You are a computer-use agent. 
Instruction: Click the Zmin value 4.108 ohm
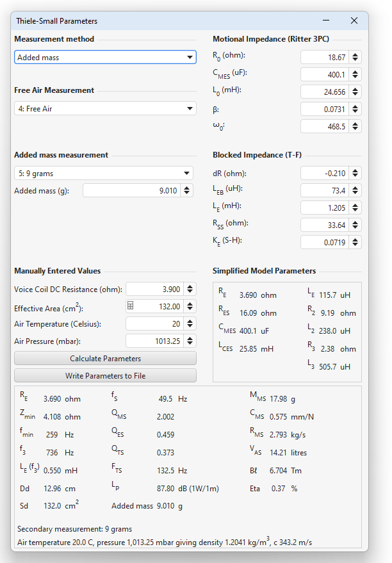tap(61, 417)
